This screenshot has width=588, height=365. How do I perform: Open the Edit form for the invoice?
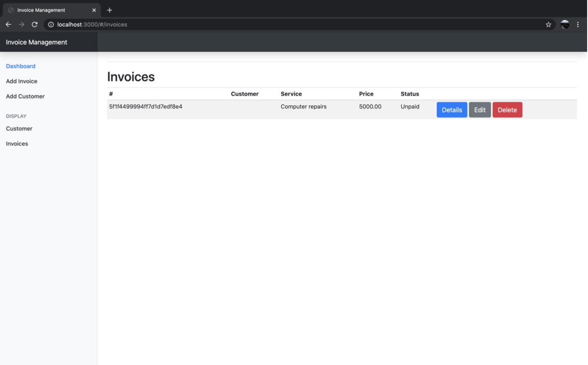tap(480, 109)
